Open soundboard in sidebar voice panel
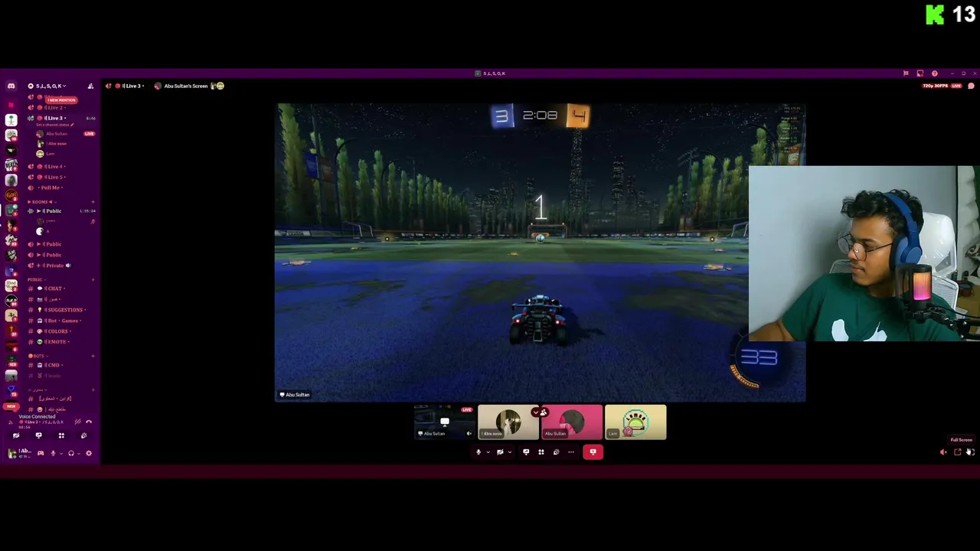 (x=83, y=435)
